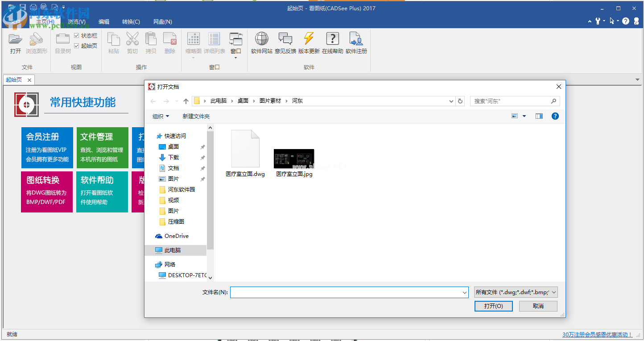
Task: Open the 文件 menu
Action: pos(16,22)
